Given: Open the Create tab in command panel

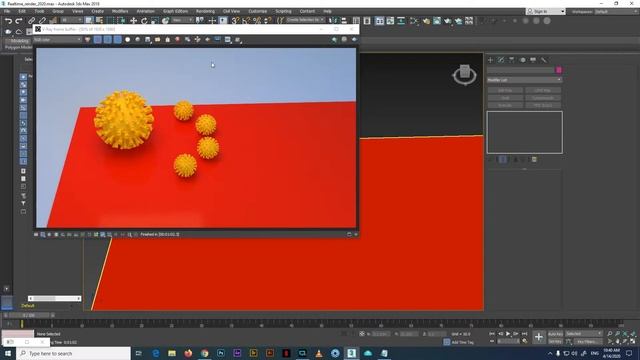Looking at the screenshot, I should point(490,60).
